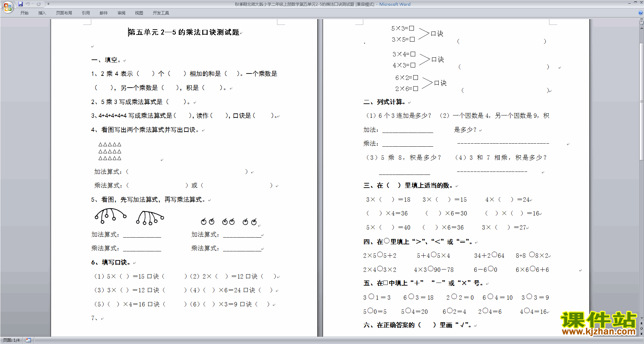This screenshot has height=344, width=644.
Task: Switch to the 引用 tab
Action: point(86,13)
